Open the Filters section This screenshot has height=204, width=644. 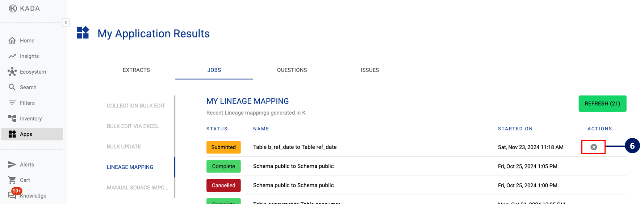point(27,103)
